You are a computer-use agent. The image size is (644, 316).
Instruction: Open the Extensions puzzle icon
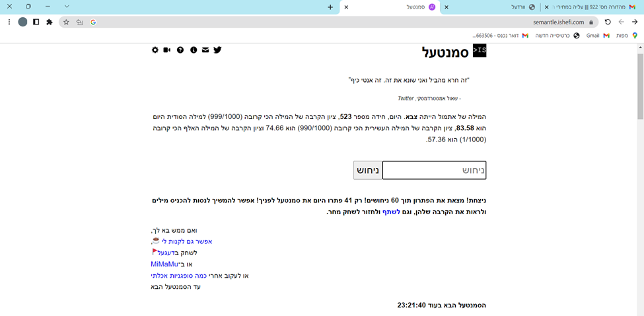click(x=50, y=22)
